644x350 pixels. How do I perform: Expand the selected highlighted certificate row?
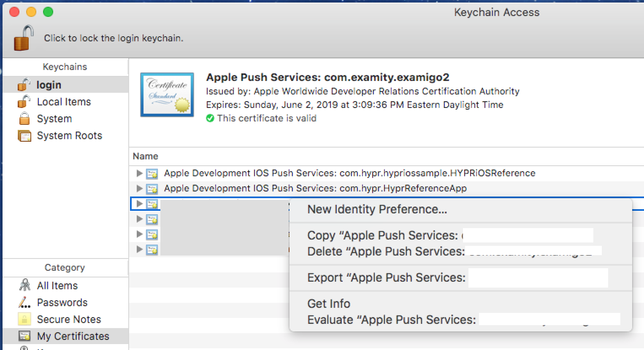(139, 204)
